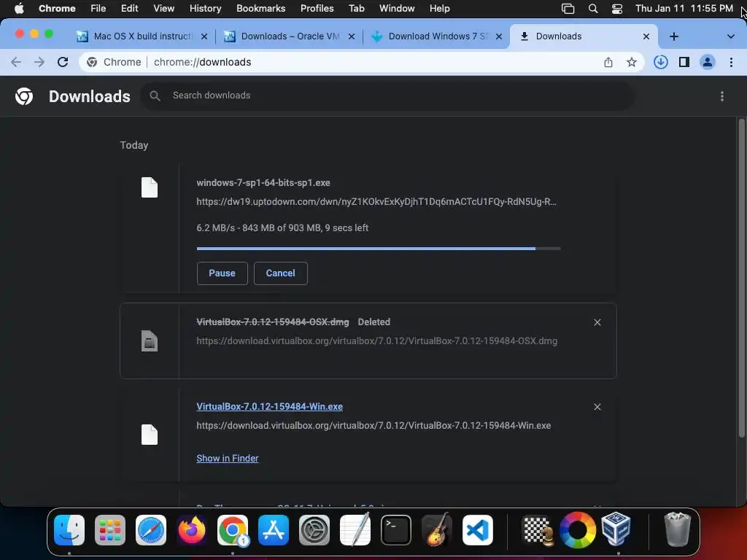This screenshot has height=560, width=747.
Task: Open Downloads page more actions menu
Action: coord(722,96)
